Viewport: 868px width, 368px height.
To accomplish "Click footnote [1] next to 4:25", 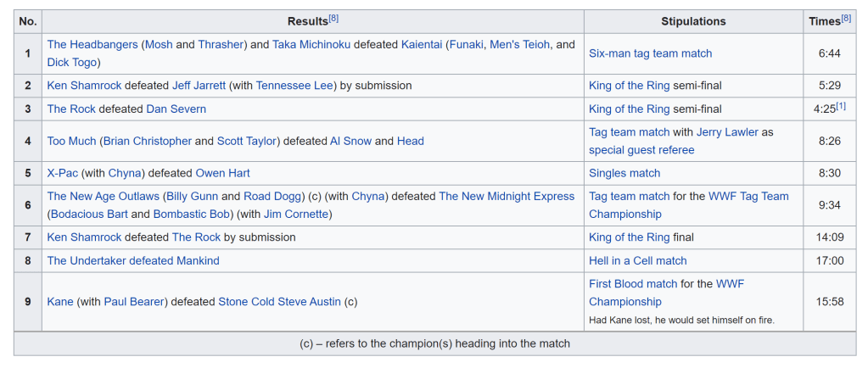I will (841, 105).
